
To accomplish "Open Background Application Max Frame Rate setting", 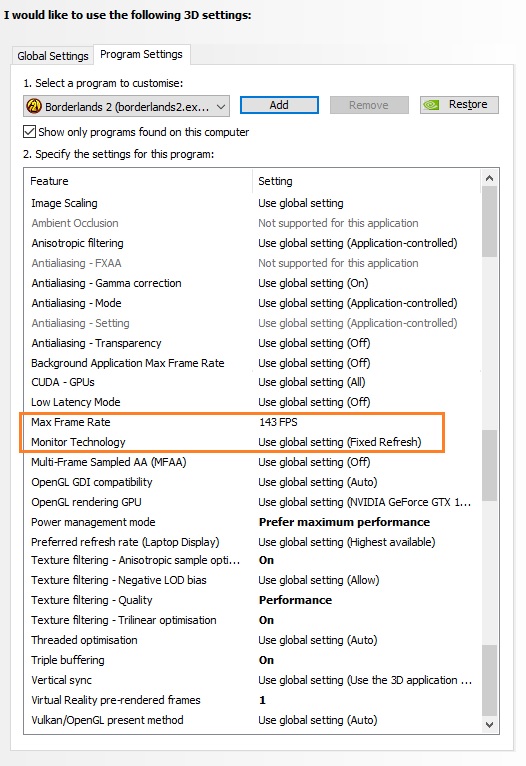I will [315, 363].
